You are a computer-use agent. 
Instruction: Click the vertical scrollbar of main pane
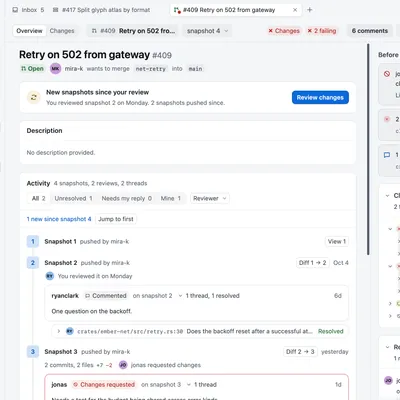click(x=368, y=149)
